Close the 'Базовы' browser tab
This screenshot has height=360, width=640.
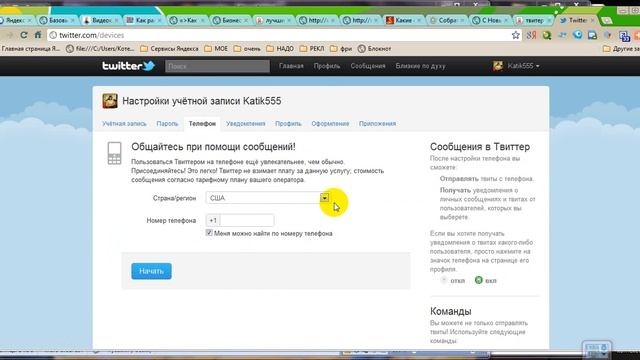pyautogui.click(x=73, y=20)
